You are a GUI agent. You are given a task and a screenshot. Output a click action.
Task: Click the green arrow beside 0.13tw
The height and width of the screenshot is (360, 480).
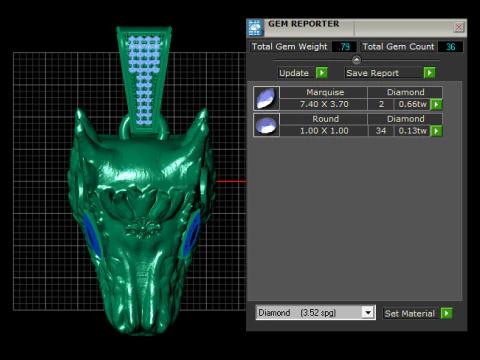(436, 131)
